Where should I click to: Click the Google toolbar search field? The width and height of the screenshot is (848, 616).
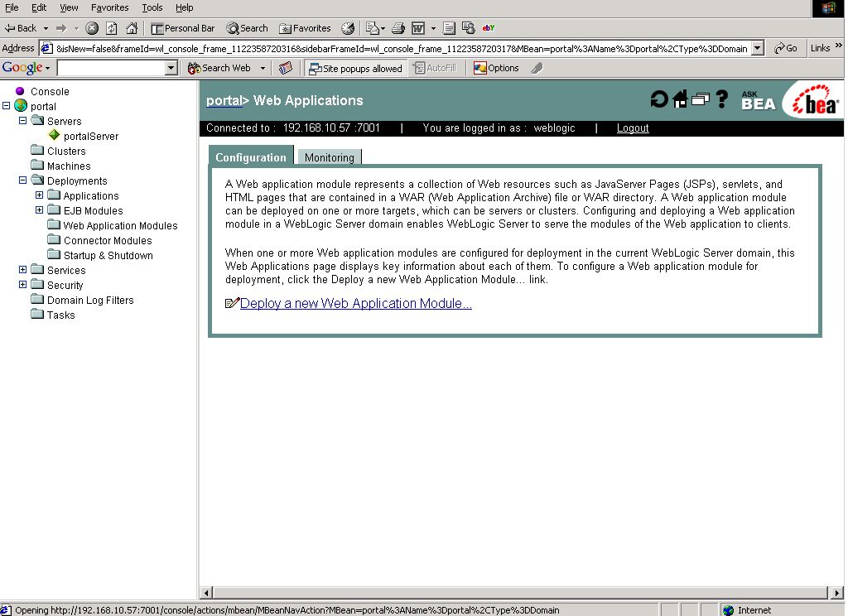click(112, 68)
